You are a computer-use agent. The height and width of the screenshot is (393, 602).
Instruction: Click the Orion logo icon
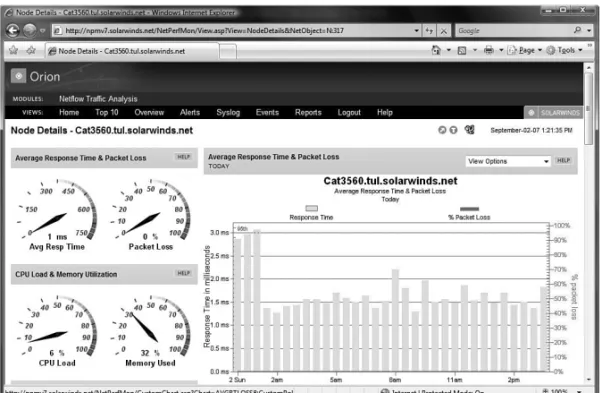pyautogui.click(x=18, y=76)
